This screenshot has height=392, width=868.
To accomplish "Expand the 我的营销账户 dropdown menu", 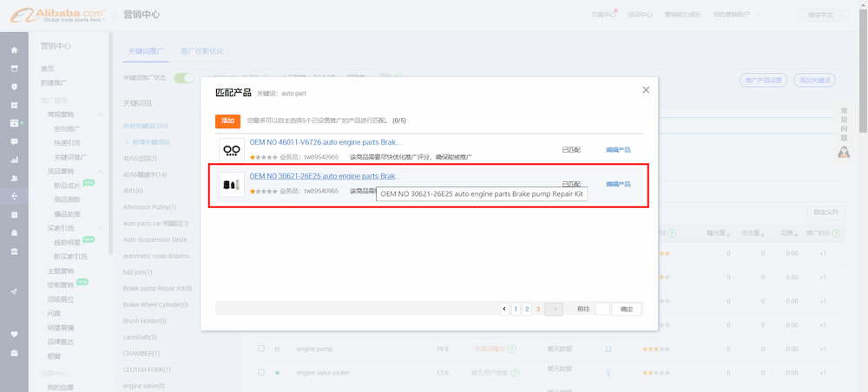I will (737, 15).
